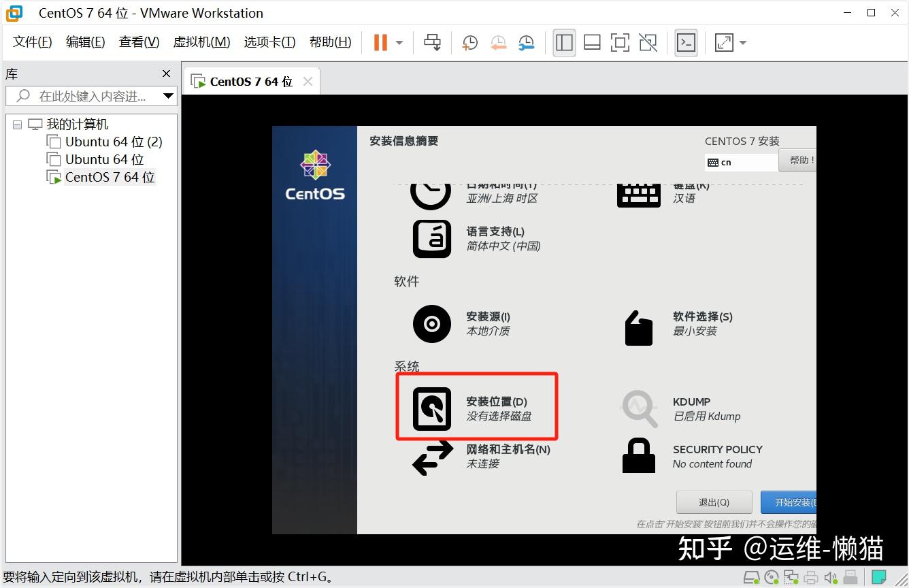
Task: Take a snapshot of this virtual machine
Action: point(469,43)
